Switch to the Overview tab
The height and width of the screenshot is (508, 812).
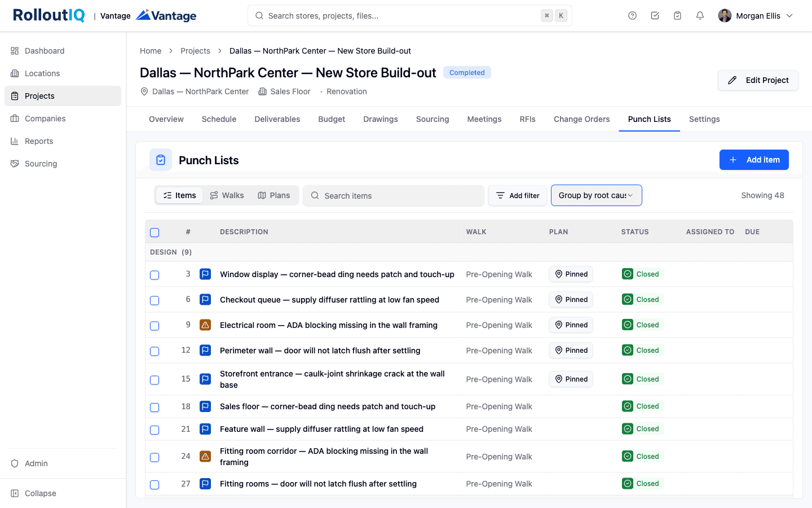click(166, 119)
